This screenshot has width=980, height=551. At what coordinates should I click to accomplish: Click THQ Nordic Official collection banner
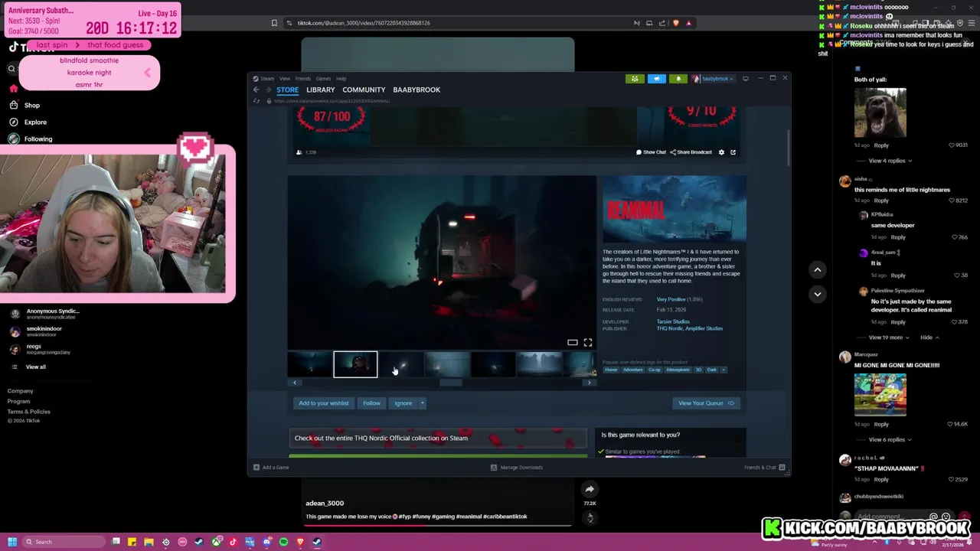(x=437, y=439)
